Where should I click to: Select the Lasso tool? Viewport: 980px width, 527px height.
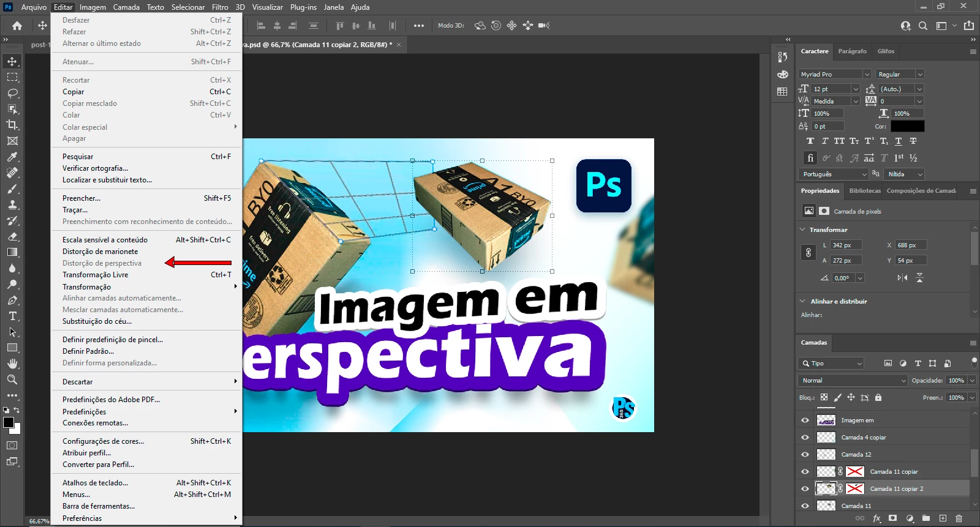[12, 93]
